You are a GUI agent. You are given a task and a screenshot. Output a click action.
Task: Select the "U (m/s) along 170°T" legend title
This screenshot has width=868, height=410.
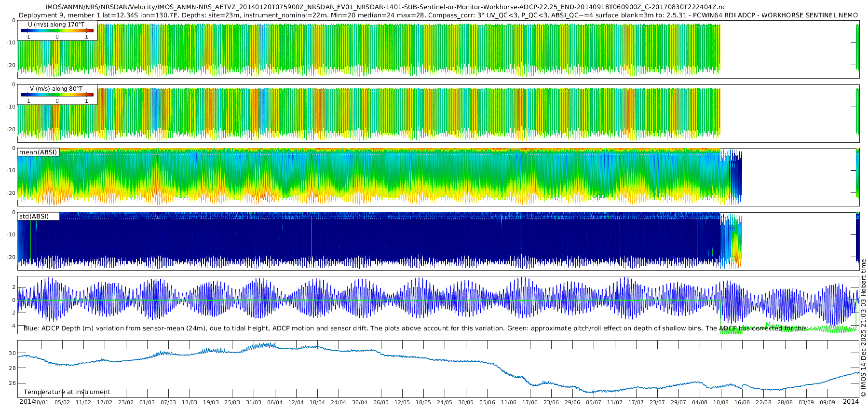[56, 24]
